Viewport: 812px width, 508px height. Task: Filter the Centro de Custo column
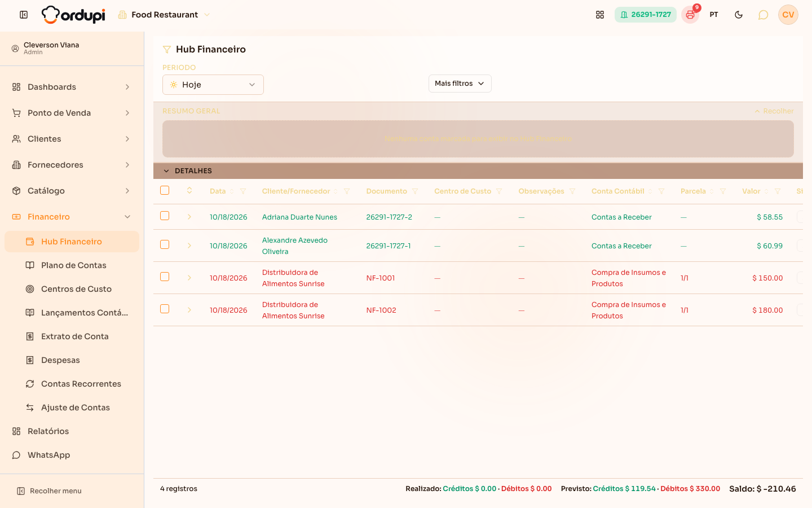(499, 191)
